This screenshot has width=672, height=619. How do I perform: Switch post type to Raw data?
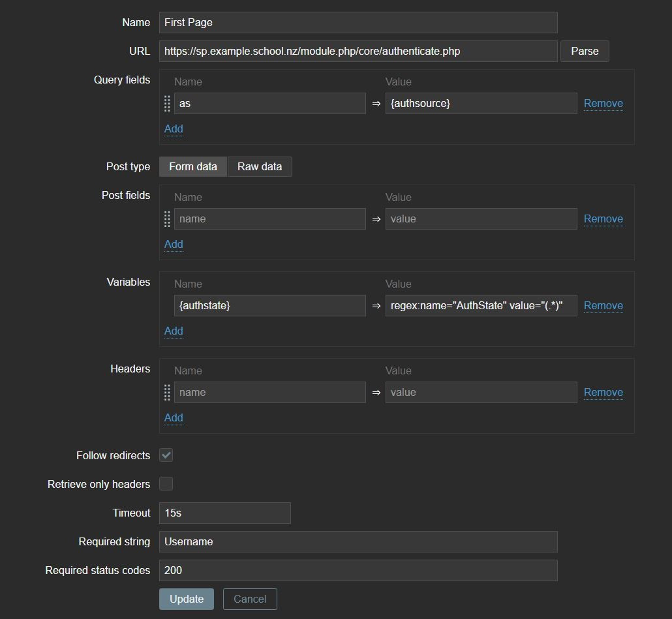coord(259,167)
